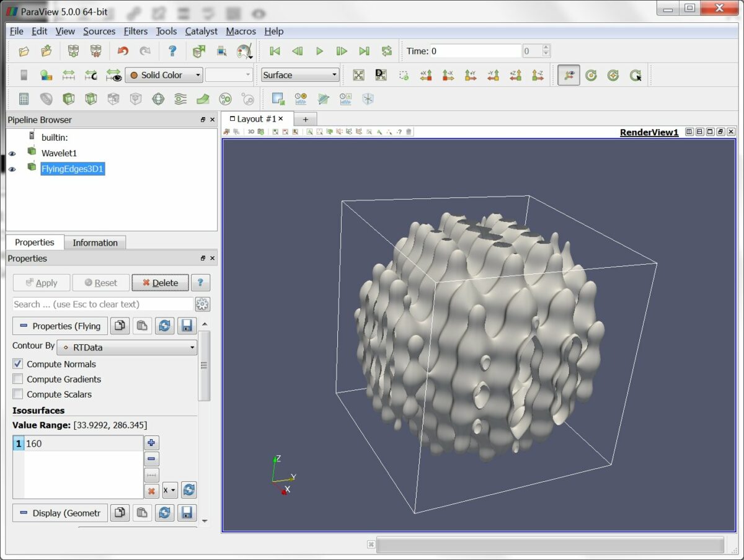744x560 pixels.
Task: Click the Connect to server icon
Action: [x=73, y=51]
